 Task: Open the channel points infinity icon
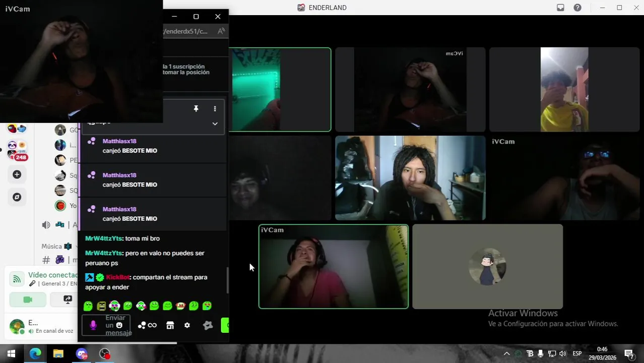pyautogui.click(x=147, y=325)
